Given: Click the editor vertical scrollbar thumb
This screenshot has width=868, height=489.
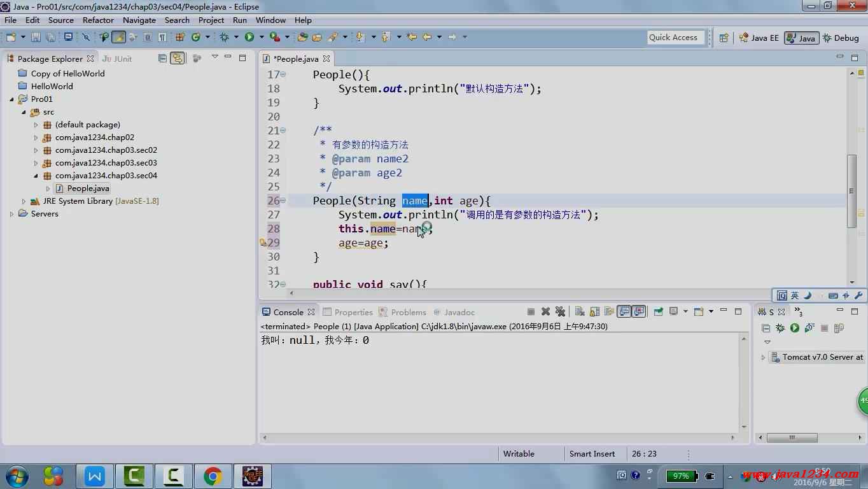Looking at the screenshot, I should point(851,191).
